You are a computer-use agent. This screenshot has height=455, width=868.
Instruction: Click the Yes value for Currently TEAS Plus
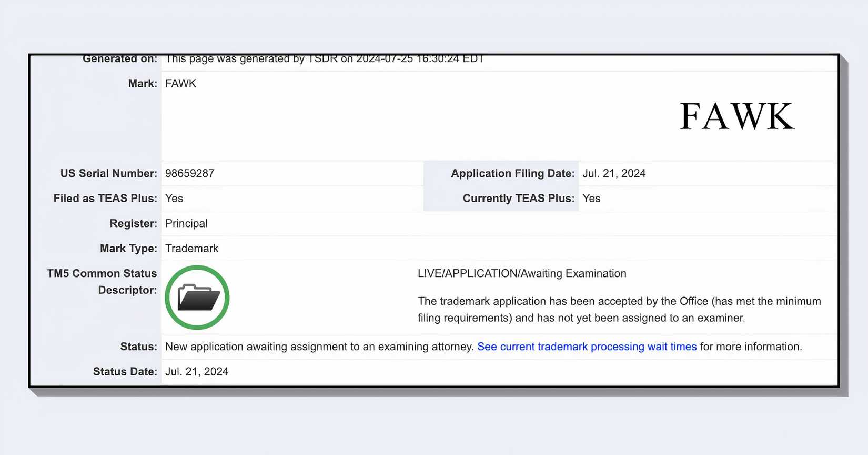click(591, 198)
